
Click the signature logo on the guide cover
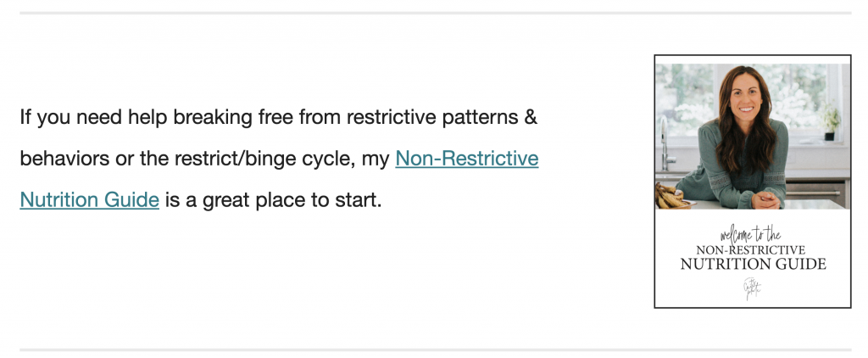753,288
